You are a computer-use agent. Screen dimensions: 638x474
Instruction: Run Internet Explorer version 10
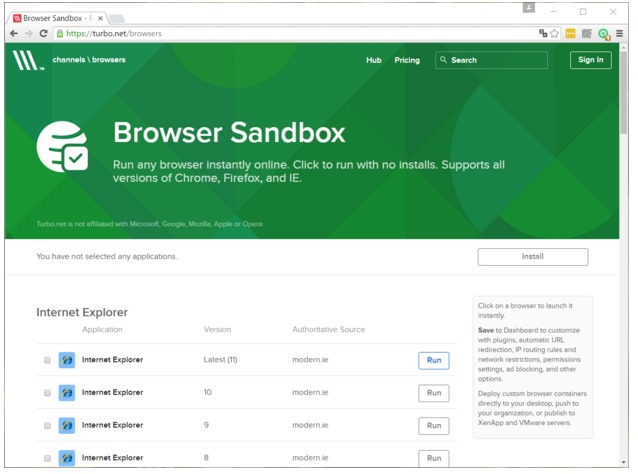(434, 393)
